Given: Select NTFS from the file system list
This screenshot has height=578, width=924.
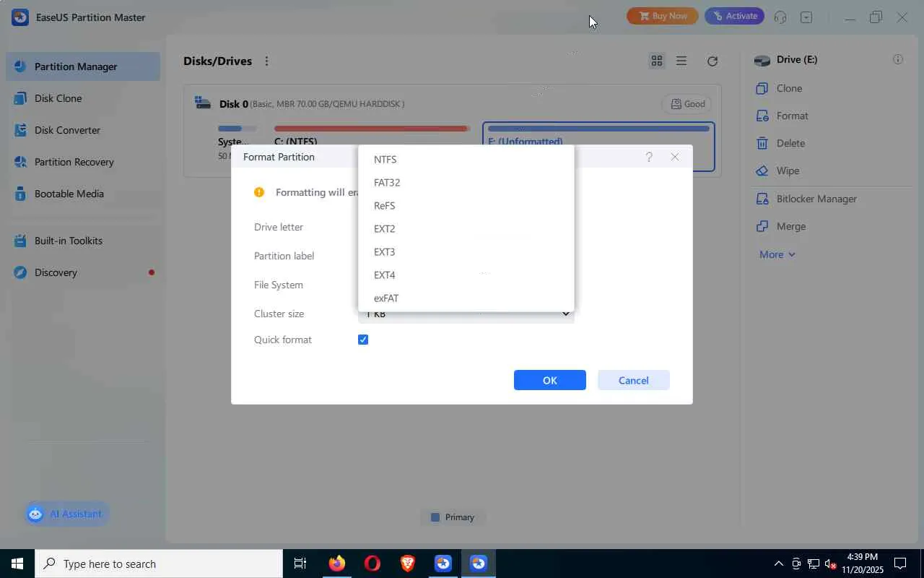Looking at the screenshot, I should point(466,160).
